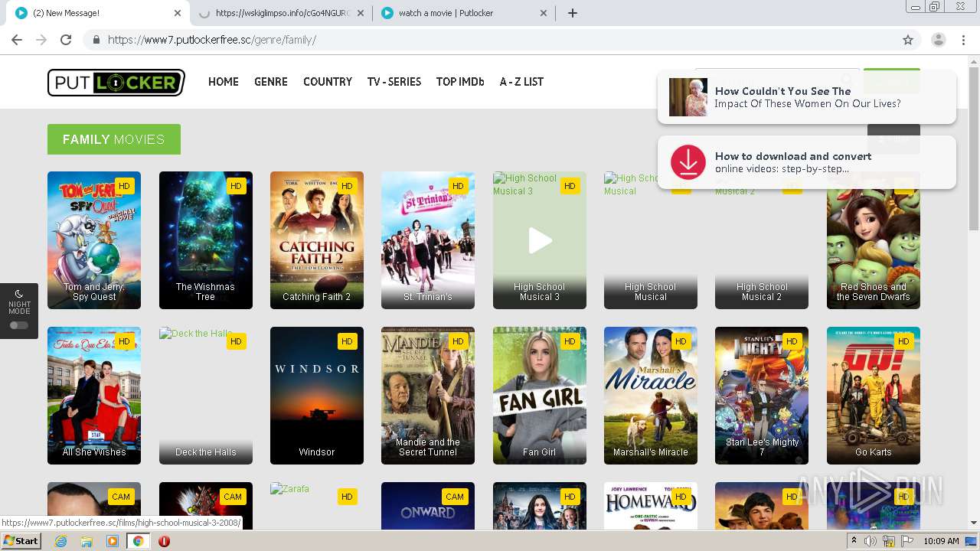Image resolution: width=980 pixels, height=551 pixels.
Task: Close the '(2) New Message!' tab
Action: pos(178,13)
